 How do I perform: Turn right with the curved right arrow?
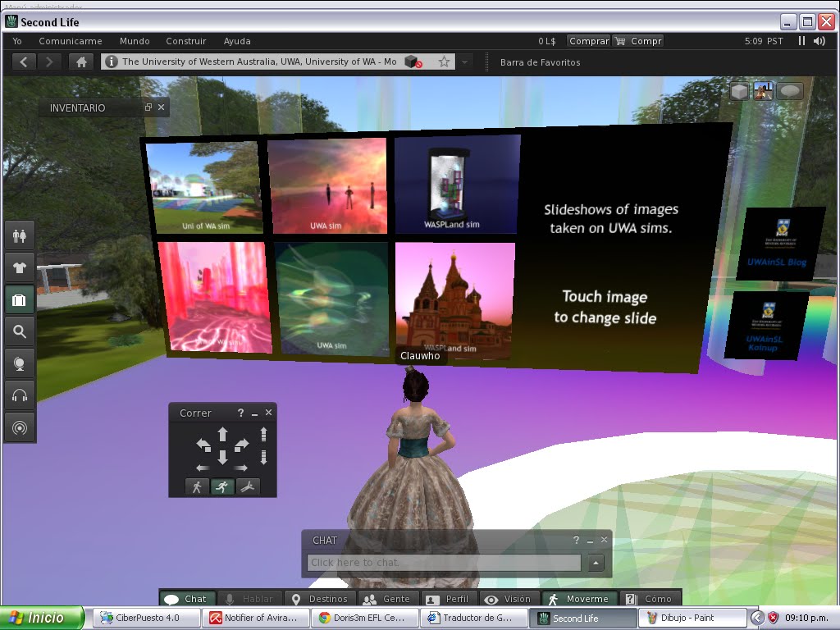click(242, 444)
